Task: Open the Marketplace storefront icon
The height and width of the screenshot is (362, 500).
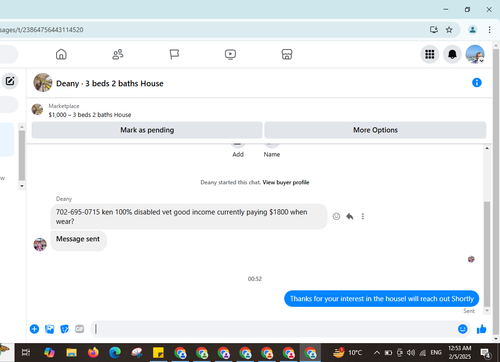Action: pos(287,54)
